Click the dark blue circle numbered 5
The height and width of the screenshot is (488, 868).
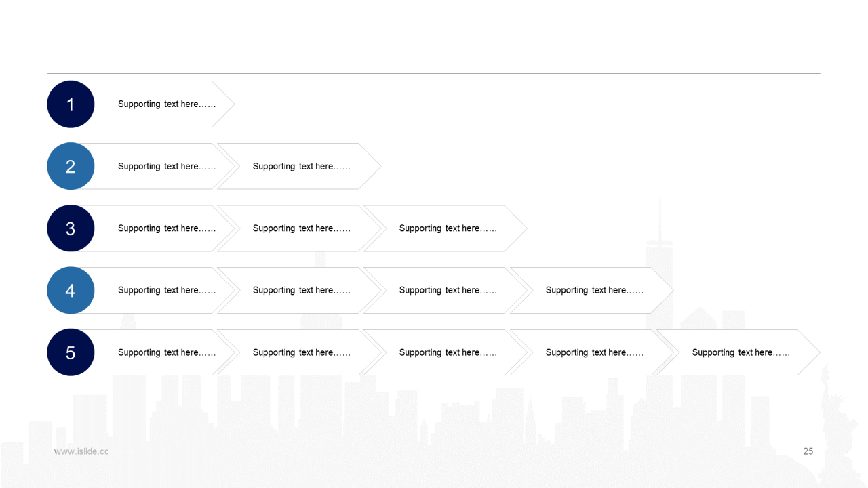(71, 352)
